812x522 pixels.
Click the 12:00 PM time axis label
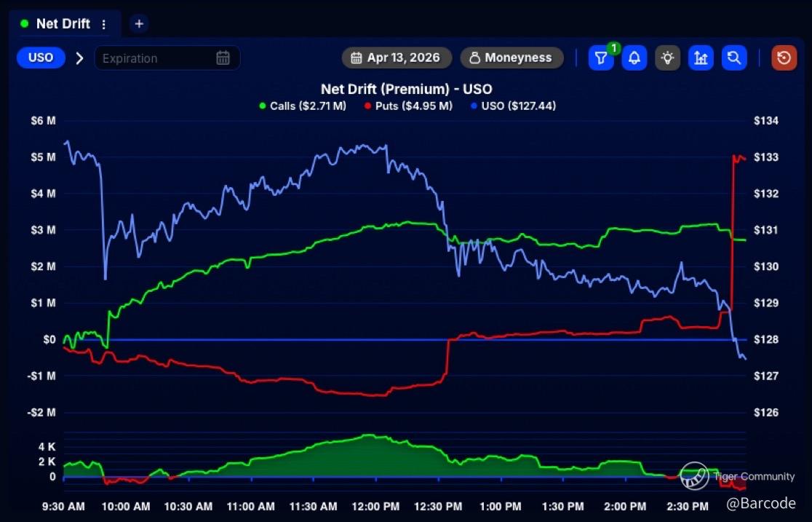(x=375, y=507)
